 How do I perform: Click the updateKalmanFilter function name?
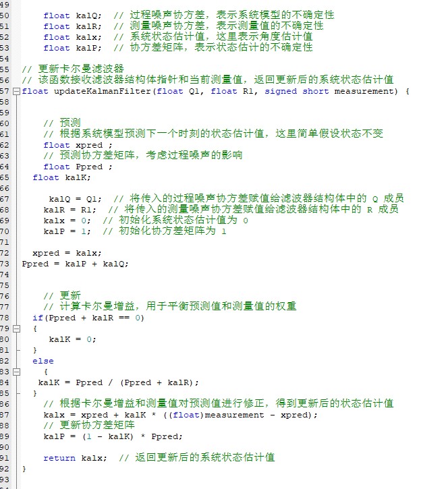(x=103, y=91)
